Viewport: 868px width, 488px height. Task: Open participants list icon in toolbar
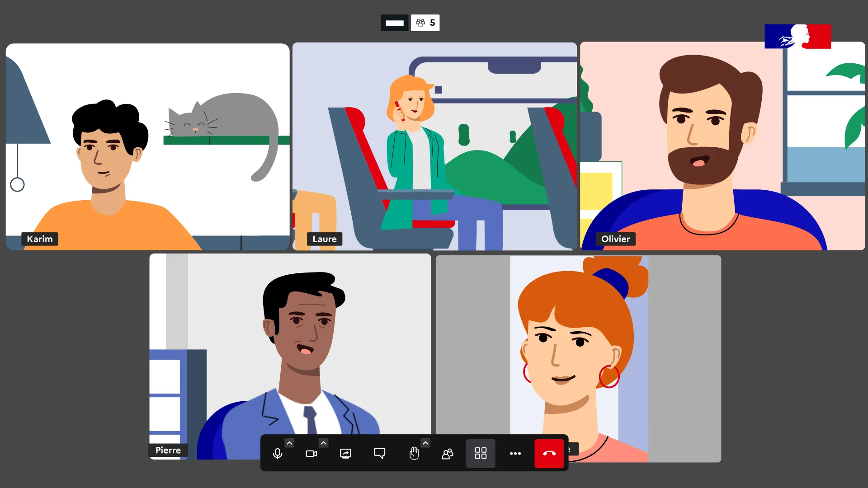point(448,453)
